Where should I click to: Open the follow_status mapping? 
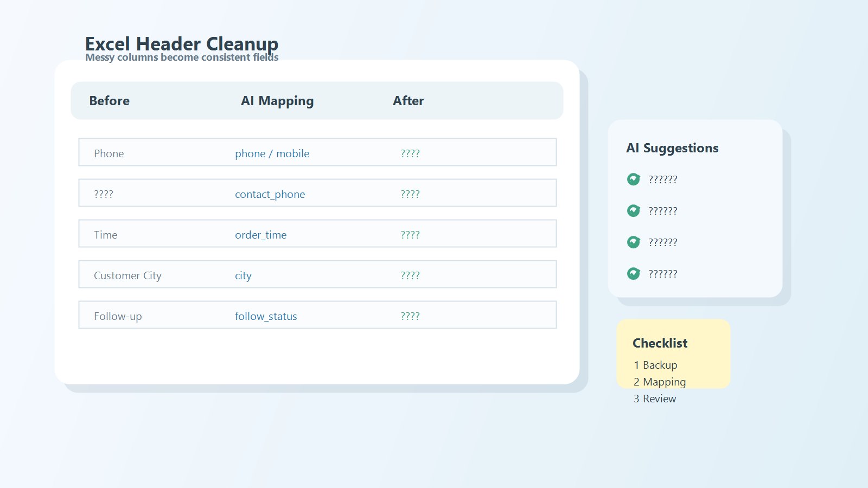tap(266, 316)
